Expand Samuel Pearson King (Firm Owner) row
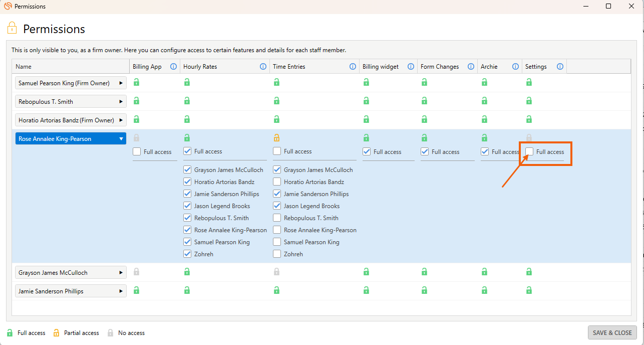Viewport: 644px width, 345px height. (71, 83)
